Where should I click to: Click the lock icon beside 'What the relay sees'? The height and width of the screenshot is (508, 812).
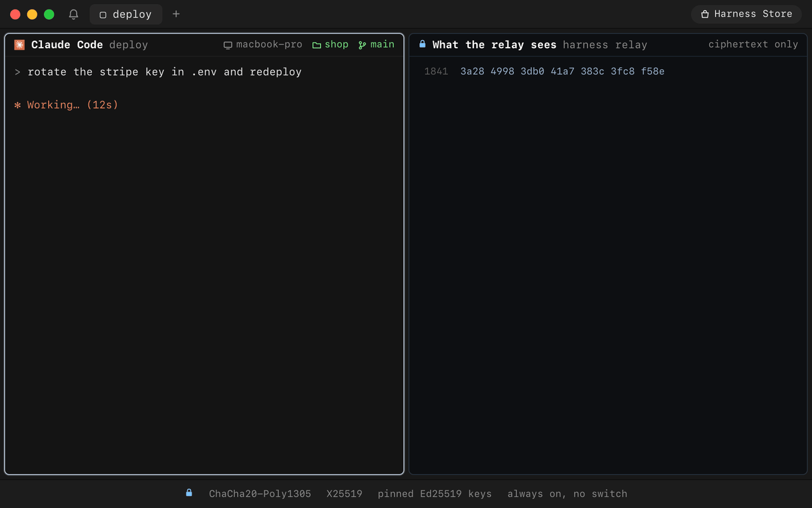[x=422, y=44]
